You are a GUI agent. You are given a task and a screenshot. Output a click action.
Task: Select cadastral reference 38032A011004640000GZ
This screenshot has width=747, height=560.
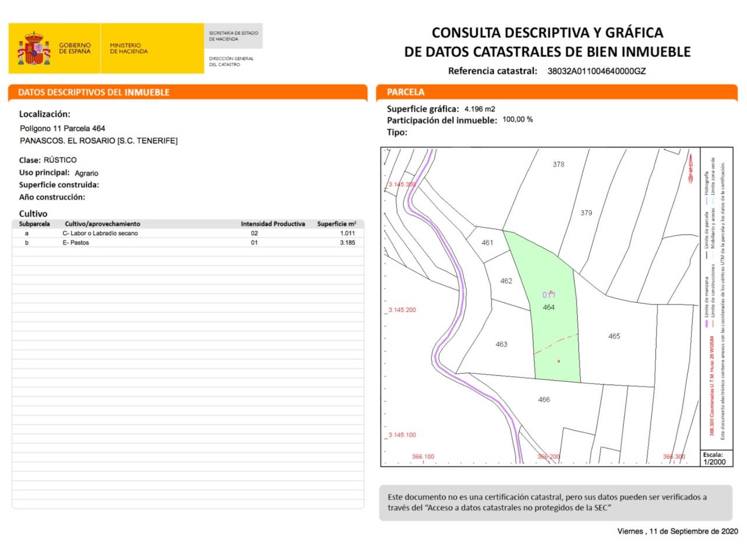tap(596, 71)
